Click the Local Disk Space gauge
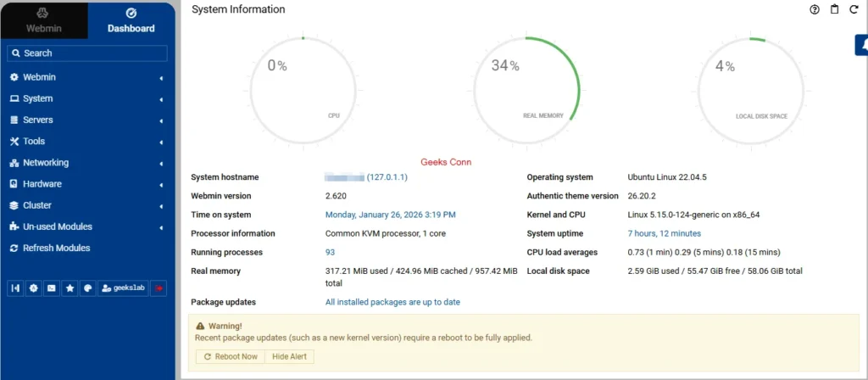868x380 pixels. pos(751,90)
